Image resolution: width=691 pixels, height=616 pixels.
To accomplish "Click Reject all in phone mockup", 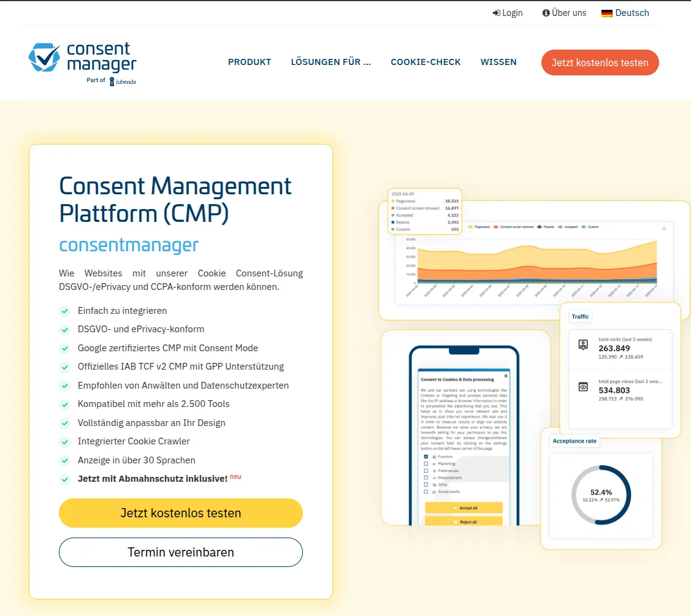I will (464, 521).
